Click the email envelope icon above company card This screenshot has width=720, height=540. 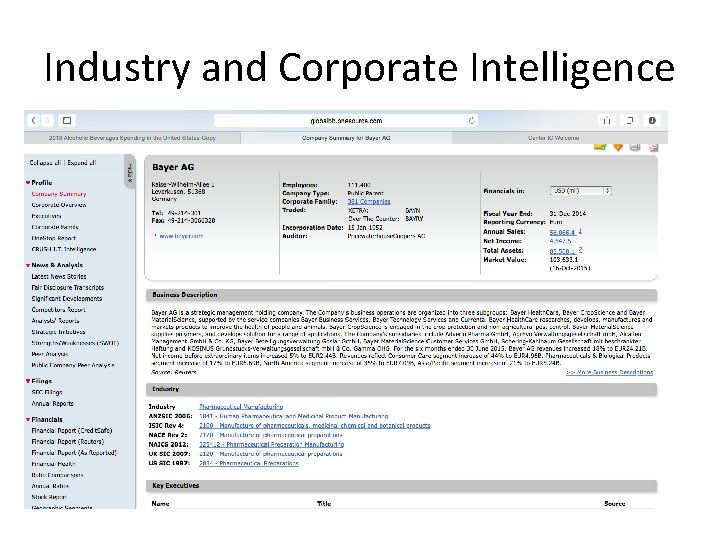click(600, 147)
